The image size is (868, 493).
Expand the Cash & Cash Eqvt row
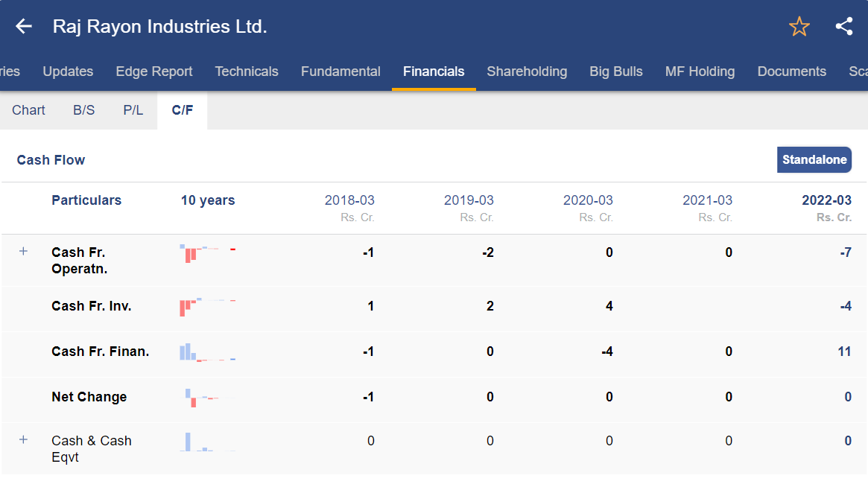23,440
